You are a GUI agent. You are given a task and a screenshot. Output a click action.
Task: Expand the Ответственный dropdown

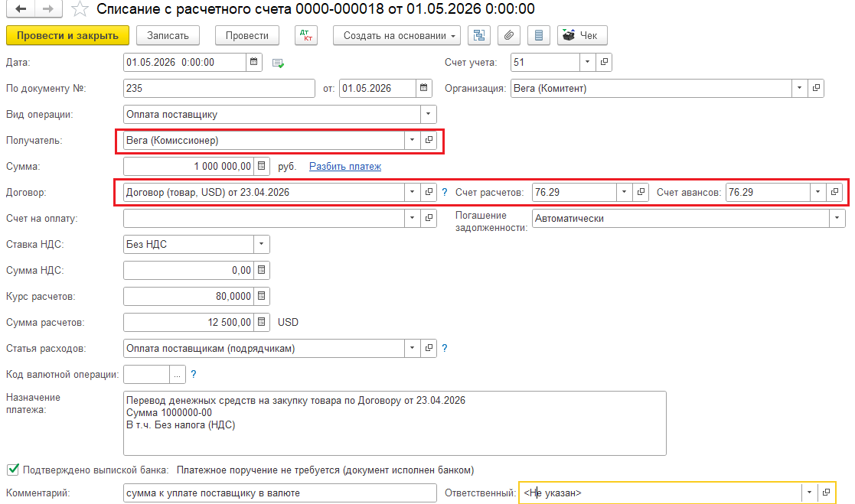point(809,493)
